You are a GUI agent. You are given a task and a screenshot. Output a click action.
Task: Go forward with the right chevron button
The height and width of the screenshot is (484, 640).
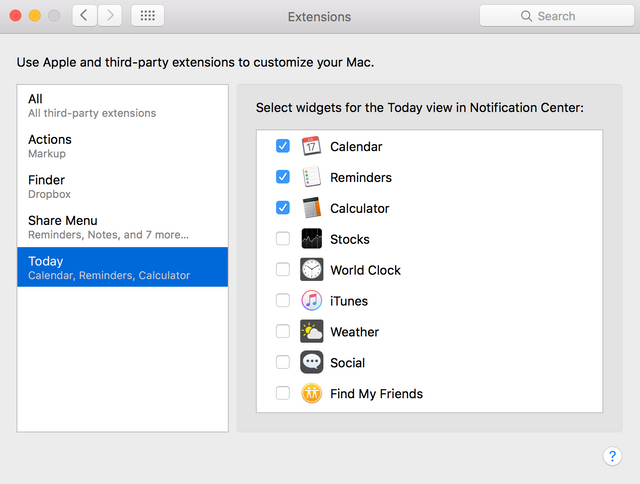pyautogui.click(x=109, y=16)
